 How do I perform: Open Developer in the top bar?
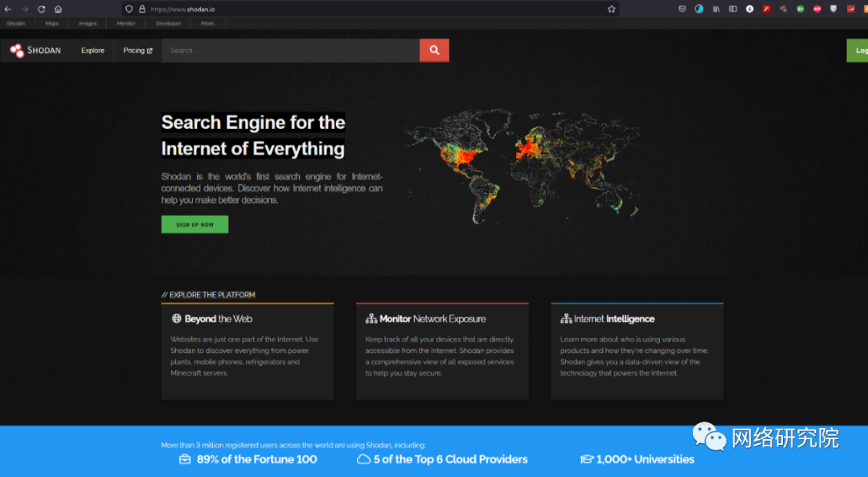(x=168, y=23)
